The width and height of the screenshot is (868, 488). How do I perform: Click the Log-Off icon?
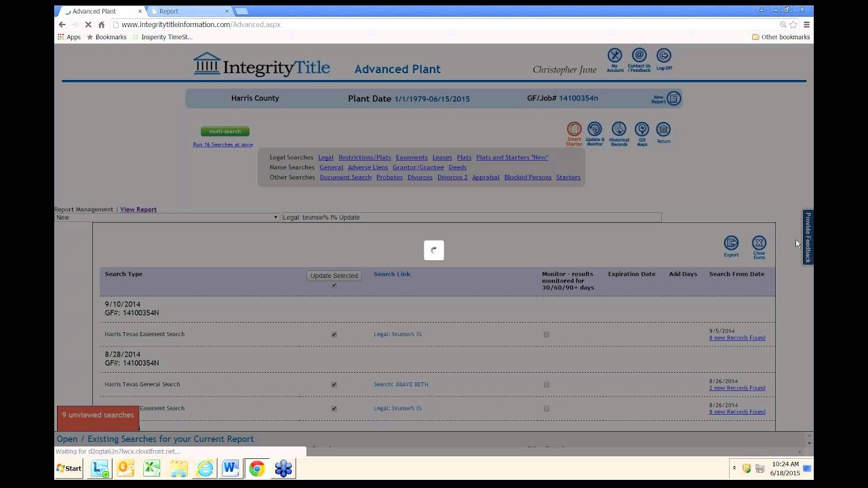coord(664,60)
